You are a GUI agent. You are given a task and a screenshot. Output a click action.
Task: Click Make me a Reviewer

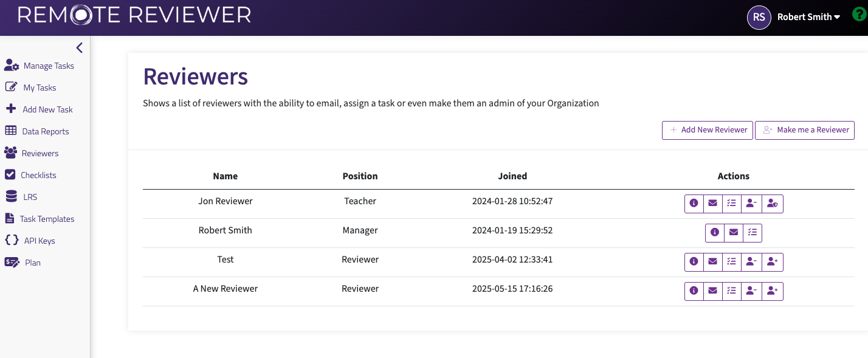pos(805,130)
